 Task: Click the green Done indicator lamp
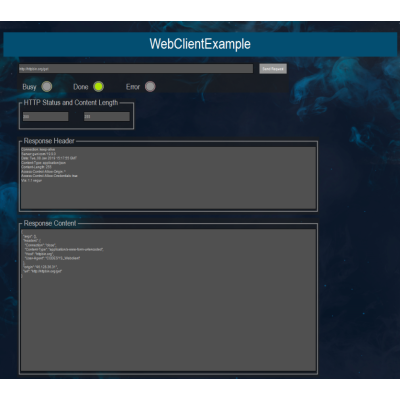(98, 87)
